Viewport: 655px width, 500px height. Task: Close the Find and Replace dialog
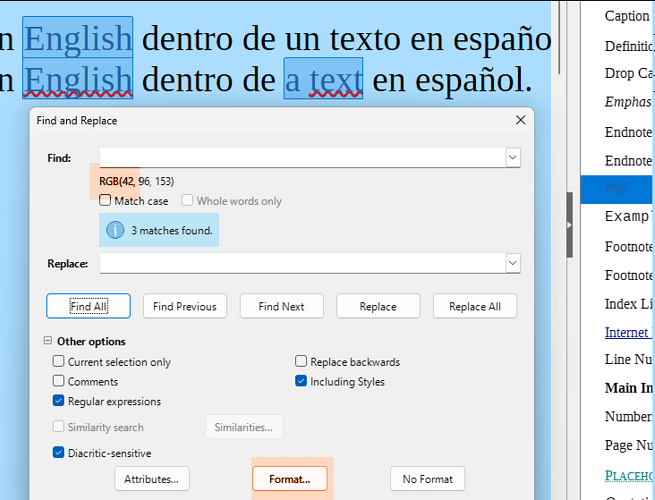click(x=520, y=120)
